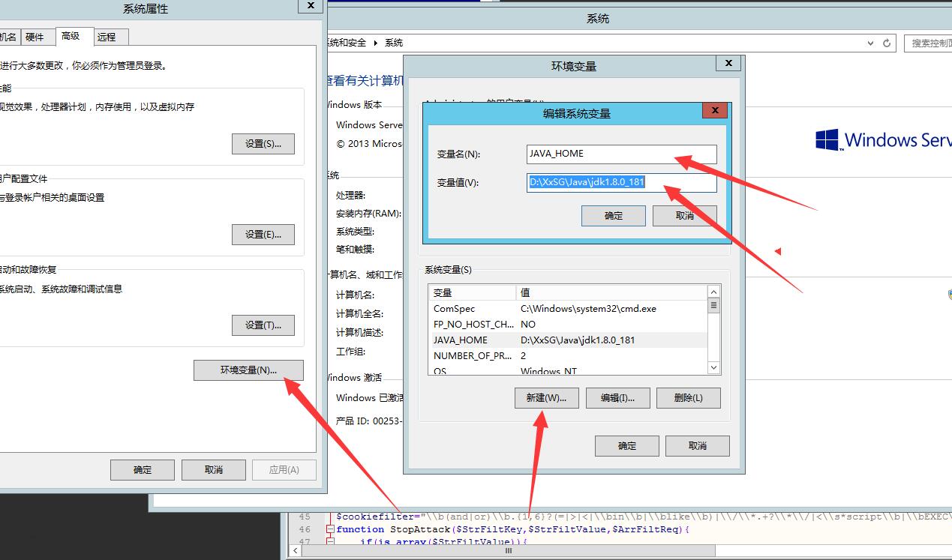The image size is (952, 560).
Task: Click the 编辑(I)... button
Action: pos(617,398)
